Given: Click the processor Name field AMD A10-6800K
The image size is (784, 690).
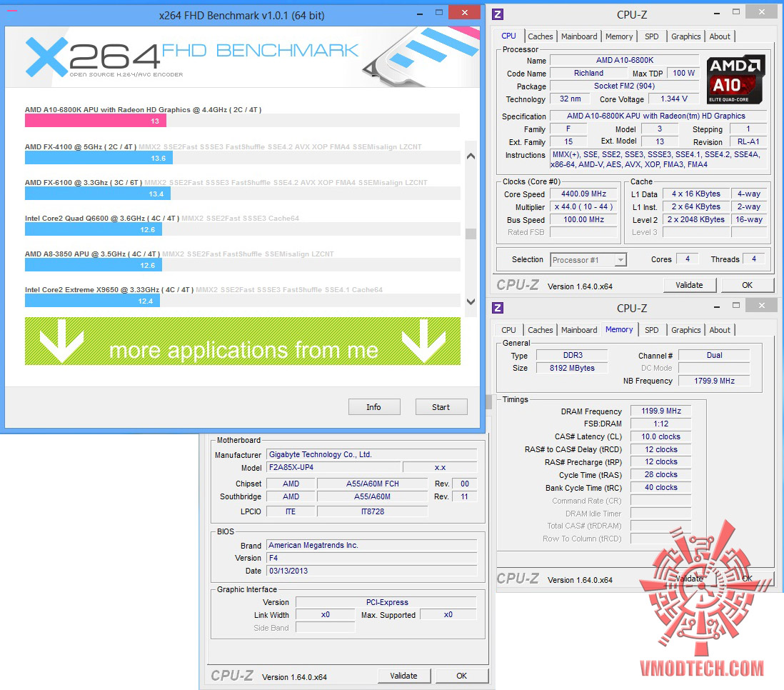Looking at the screenshot, I should 625,61.
